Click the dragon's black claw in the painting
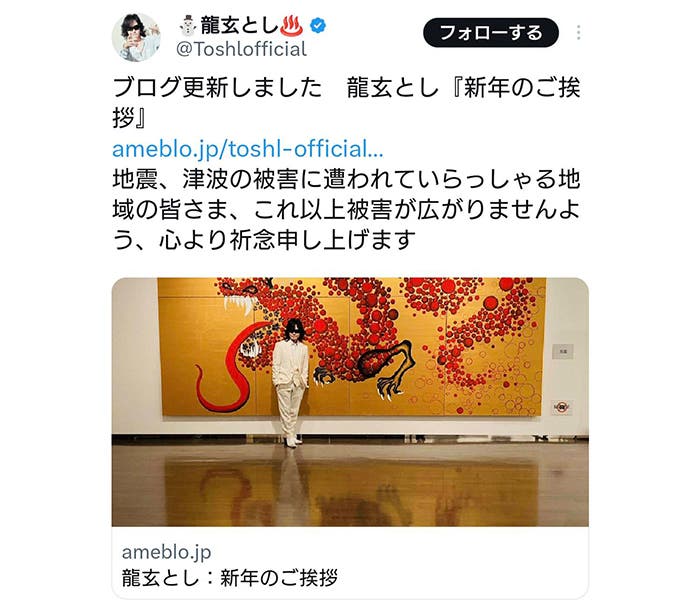The image size is (700, 600). pos(393,368)
